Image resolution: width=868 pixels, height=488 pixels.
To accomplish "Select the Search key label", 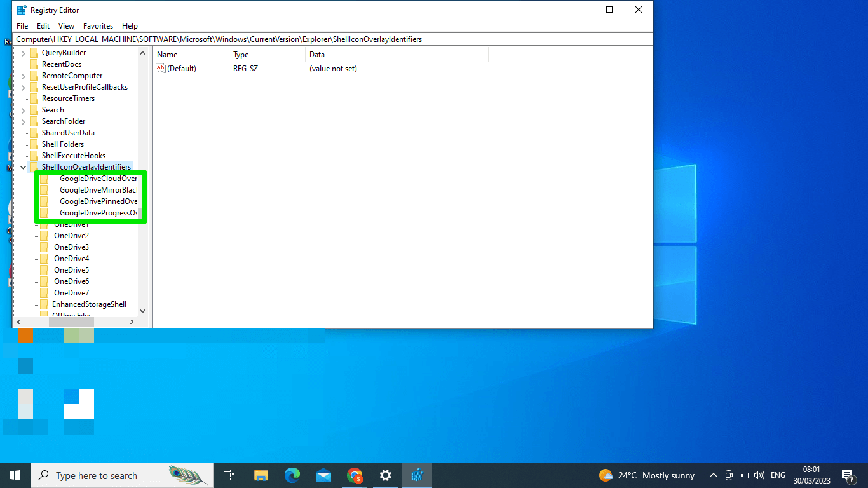I will coord(53,110).
